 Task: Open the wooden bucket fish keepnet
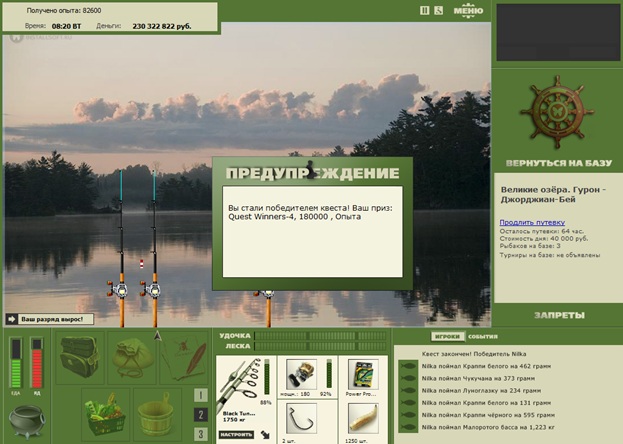(x=157, y=413)
